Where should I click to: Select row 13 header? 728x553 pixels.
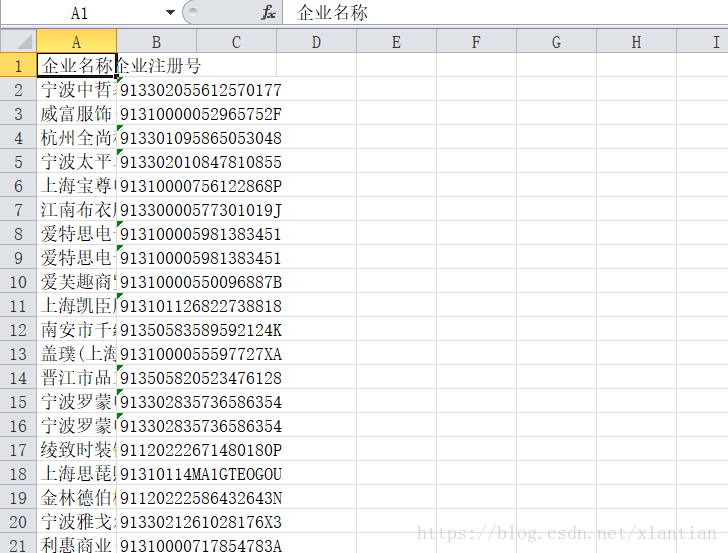19,354
